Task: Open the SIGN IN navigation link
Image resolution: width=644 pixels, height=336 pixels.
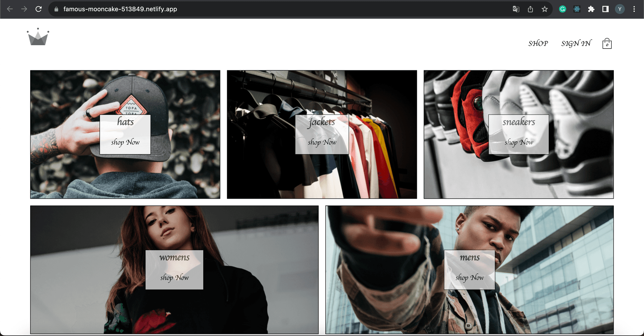Action: [576, 44]
